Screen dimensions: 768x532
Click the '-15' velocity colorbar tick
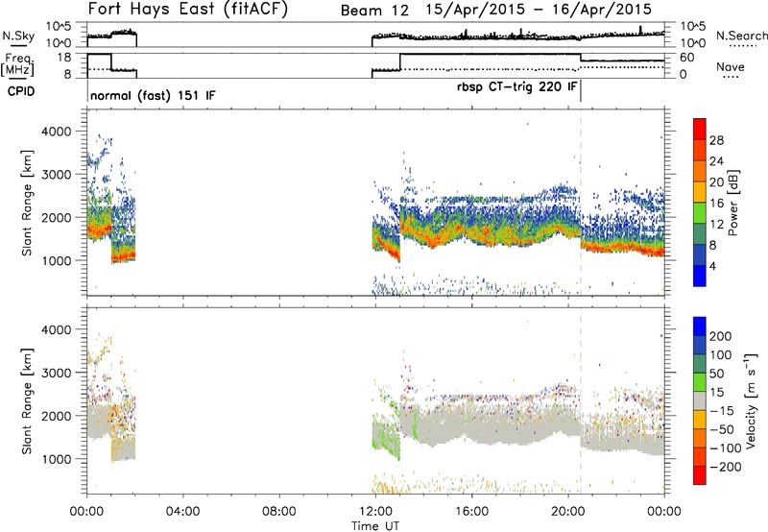[x=722, y=411]
